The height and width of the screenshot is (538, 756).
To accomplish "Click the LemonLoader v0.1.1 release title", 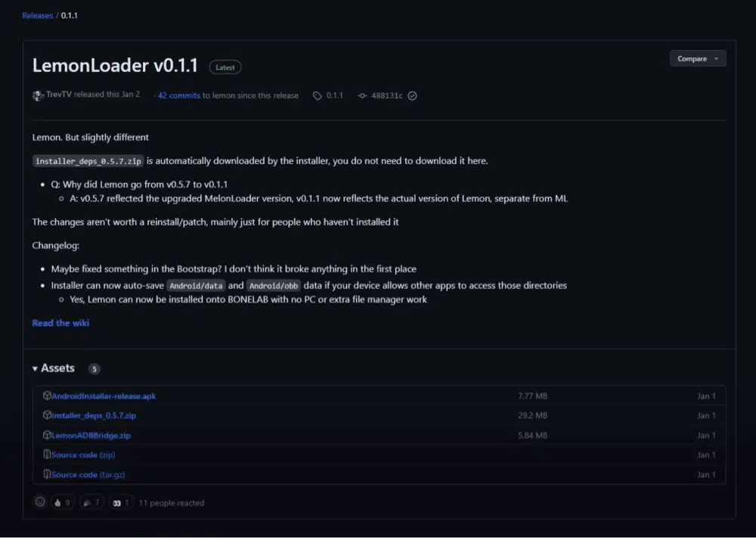I will [115, 66].
